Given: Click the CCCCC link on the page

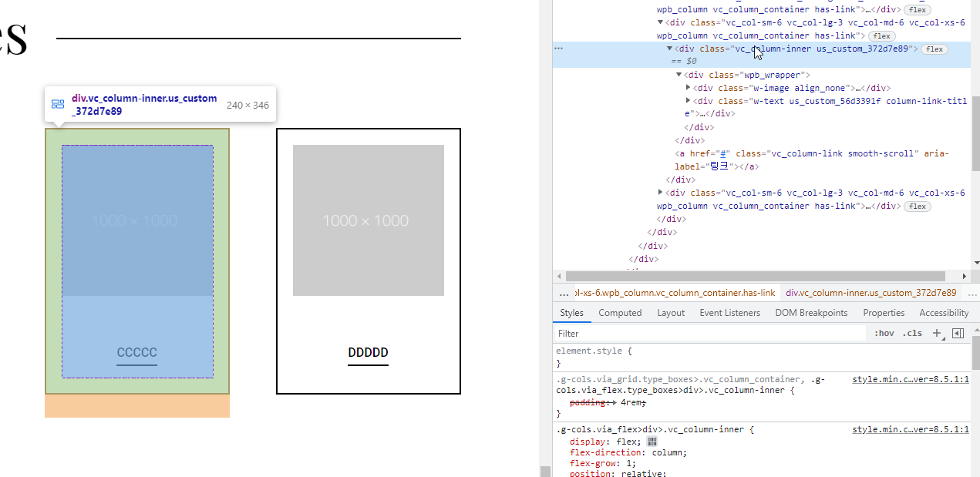Looking at the screenshot, I should 136,353.
